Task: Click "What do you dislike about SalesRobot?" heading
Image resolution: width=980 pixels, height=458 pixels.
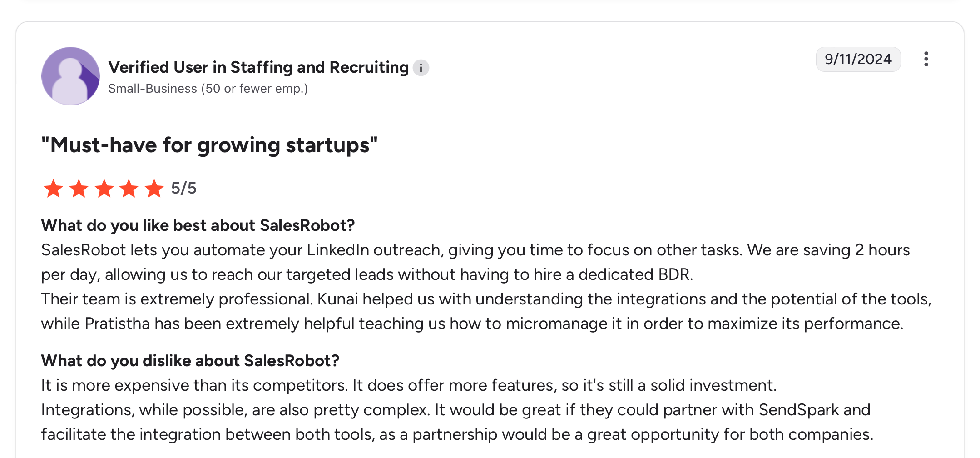Action: click(190, 361)
